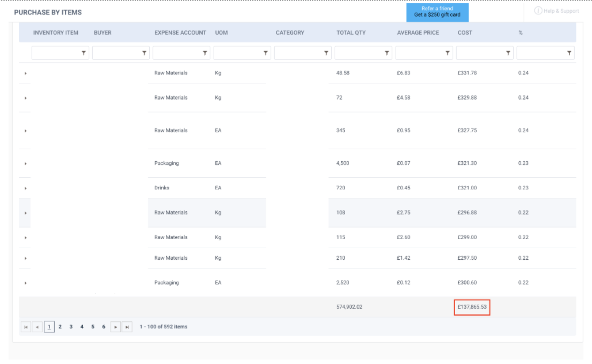Sort by the Cost column header

coord(465,33)
